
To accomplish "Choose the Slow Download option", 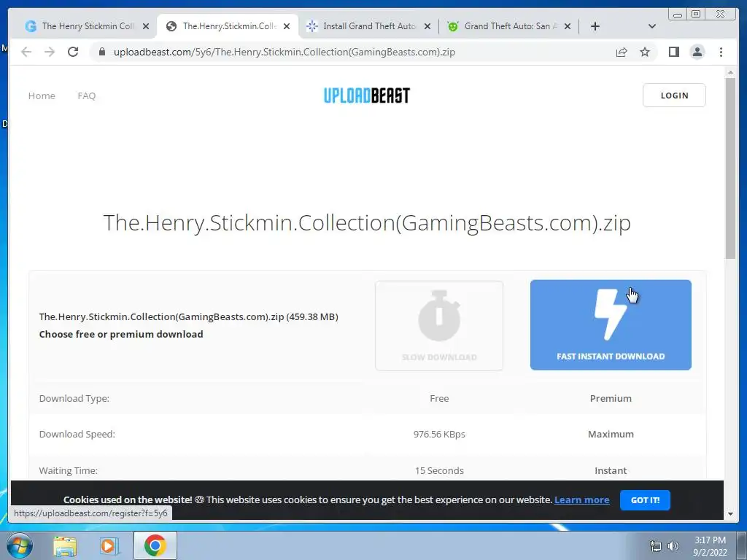I will coord(439,325).
